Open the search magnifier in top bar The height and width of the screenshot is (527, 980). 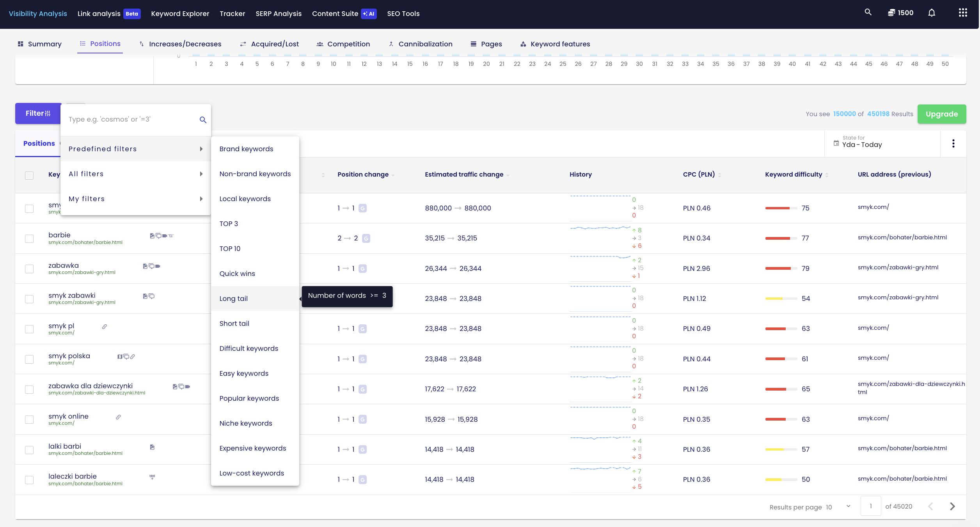868,12
